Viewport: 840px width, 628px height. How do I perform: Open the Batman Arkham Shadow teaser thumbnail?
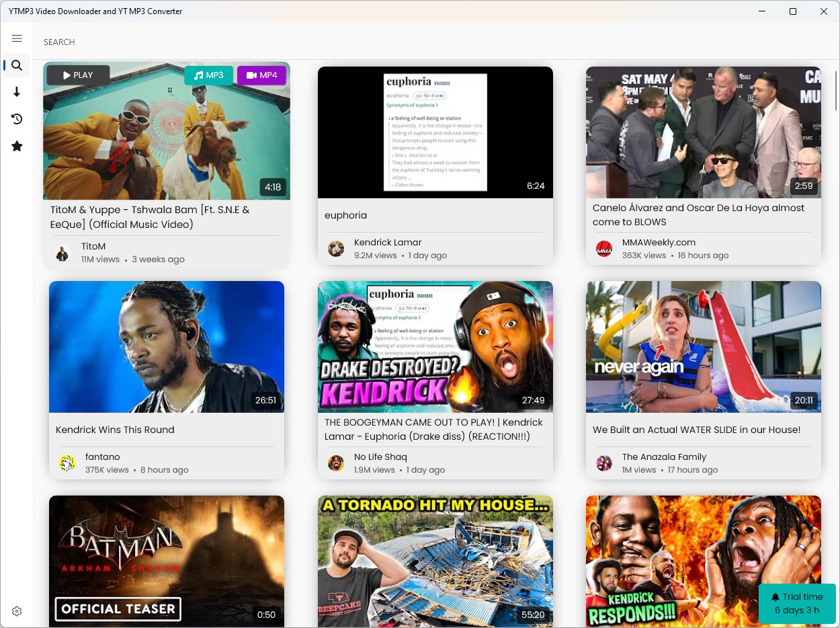pos(167,561)
